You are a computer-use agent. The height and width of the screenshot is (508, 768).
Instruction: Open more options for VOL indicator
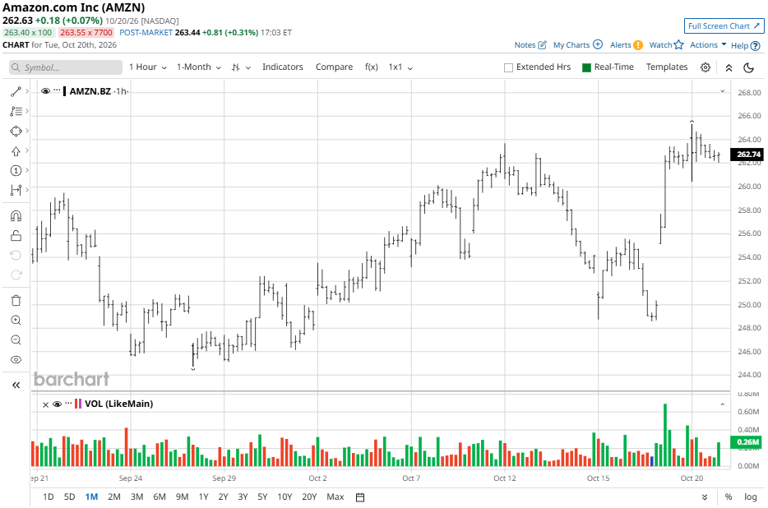(68, 404)
